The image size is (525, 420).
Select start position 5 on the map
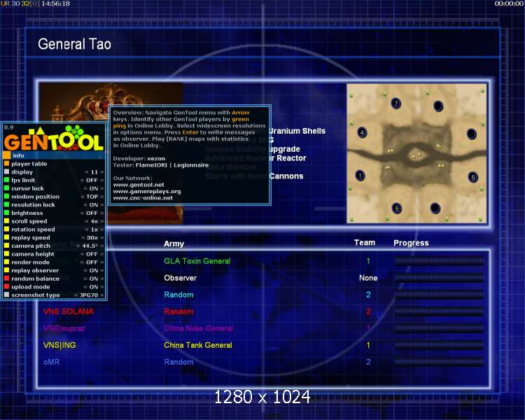397,209
